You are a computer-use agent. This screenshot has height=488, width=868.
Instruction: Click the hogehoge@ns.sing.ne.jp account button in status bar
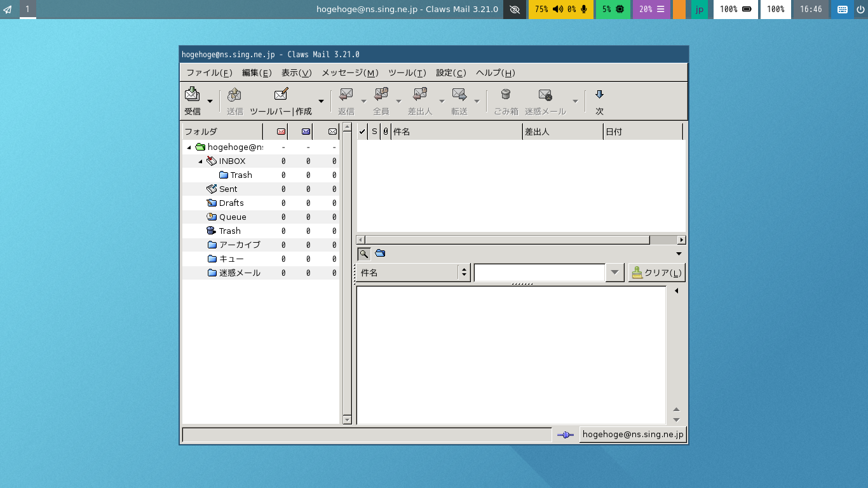632,435
